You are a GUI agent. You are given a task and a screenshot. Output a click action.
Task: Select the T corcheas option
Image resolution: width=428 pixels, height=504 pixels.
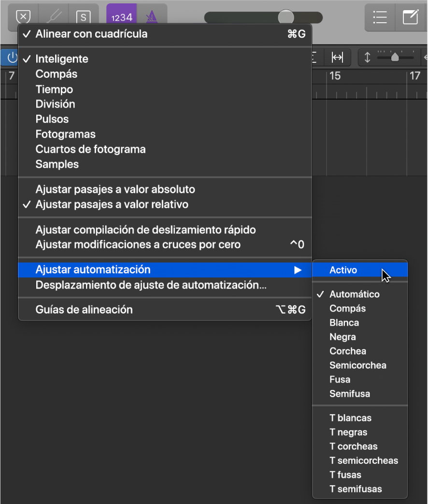coord(354,446)
